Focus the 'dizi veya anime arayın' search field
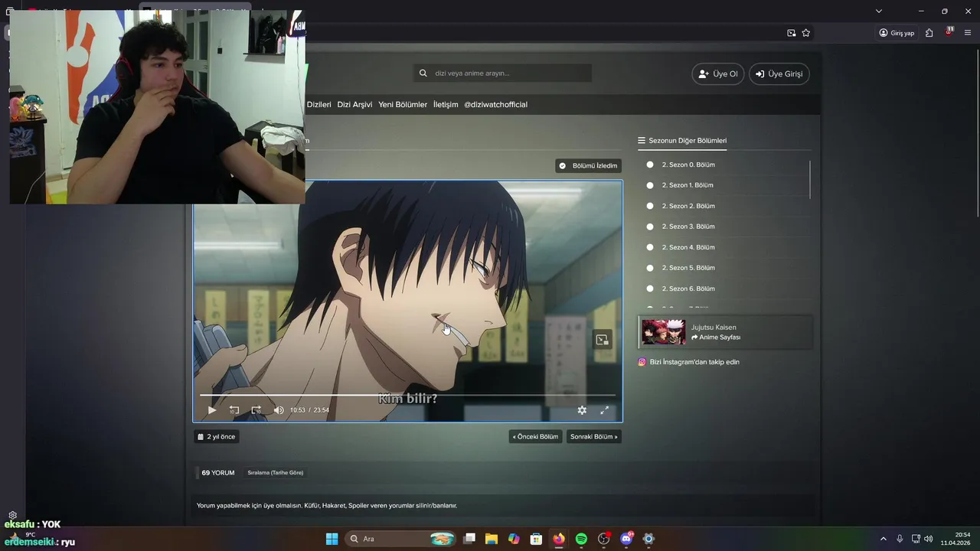This screenshot has height=551, width=980. pos(503,73)
